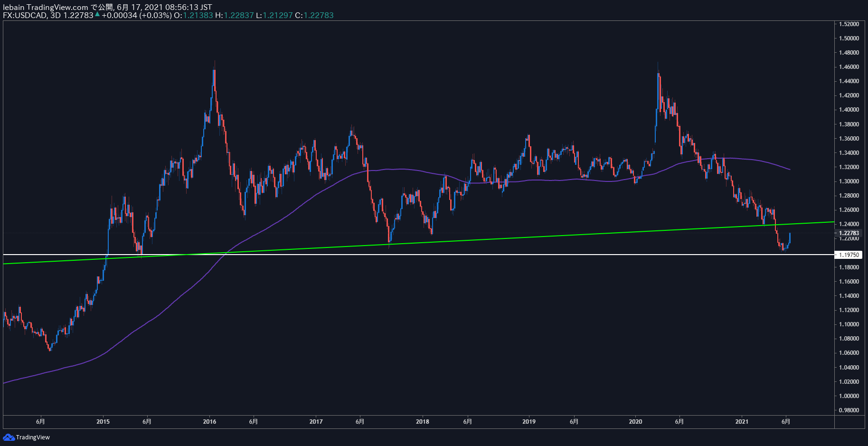Click the 1.00000 price scale label
This screenshot has height=446, width=868.
point(849,396)
